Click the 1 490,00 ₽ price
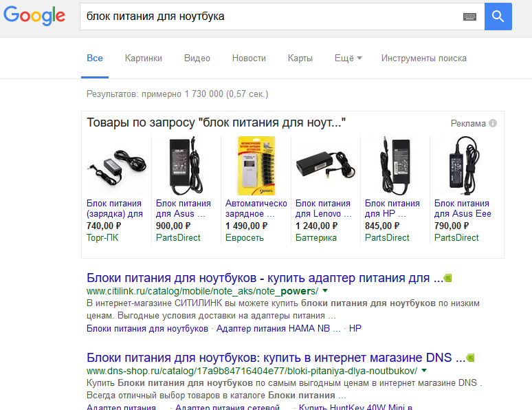The height and width of the screenshot is (410, 532). coord(246,226)
